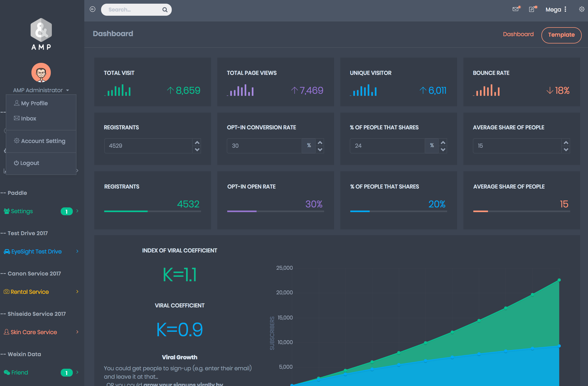This screenshot has height=386, width=588.
Task: Expand EyeSight Test Drive chevron
Action: (x=77, y=251)
